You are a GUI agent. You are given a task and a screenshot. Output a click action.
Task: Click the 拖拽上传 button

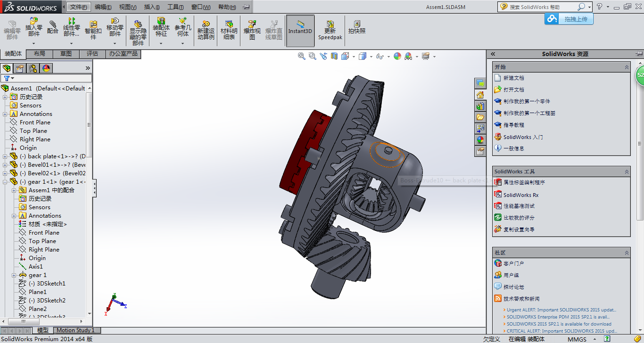[569, 19]
